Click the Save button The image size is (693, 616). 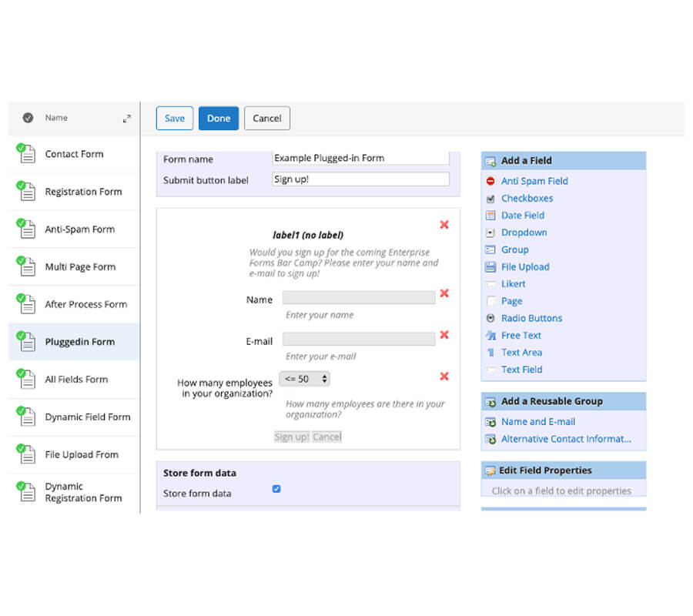click(175, 118)
